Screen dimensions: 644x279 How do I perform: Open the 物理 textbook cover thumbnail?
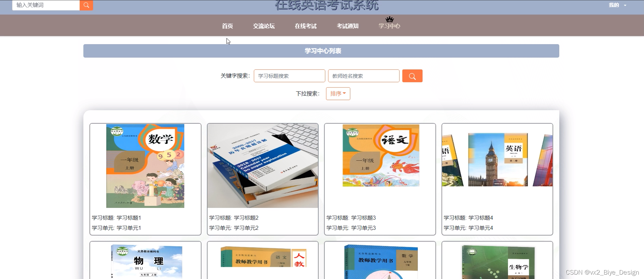pos(146,262)
